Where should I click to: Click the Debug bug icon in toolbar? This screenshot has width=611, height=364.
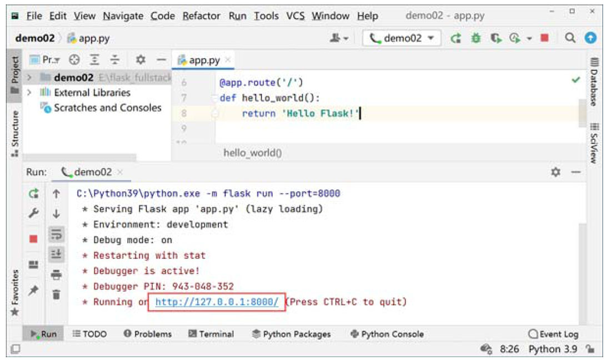point(476,38)
